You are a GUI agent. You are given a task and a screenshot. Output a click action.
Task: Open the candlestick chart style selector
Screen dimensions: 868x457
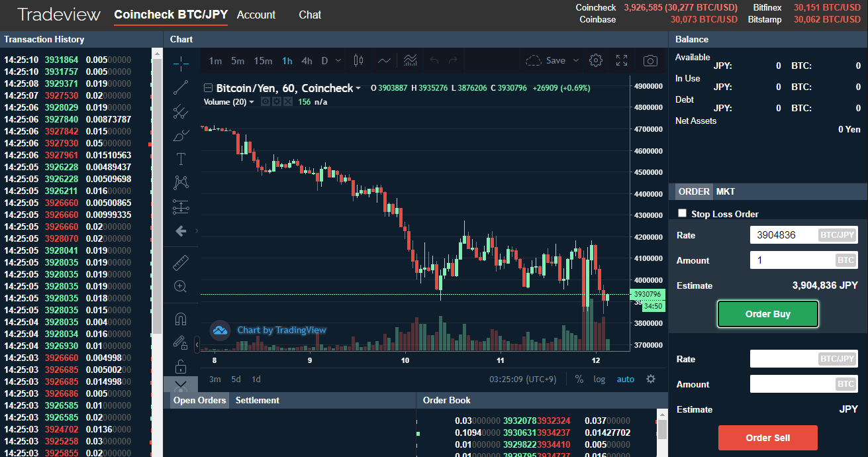coord(359,60)
